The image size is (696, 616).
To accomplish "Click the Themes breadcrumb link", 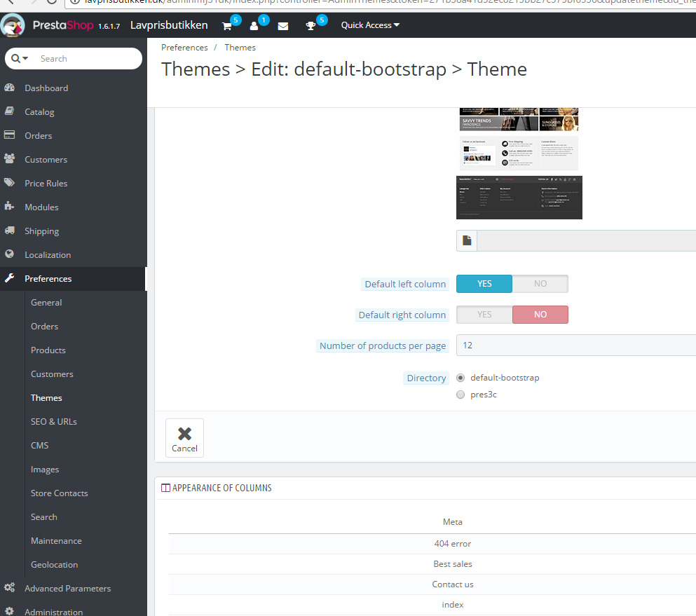I will 240,48.
